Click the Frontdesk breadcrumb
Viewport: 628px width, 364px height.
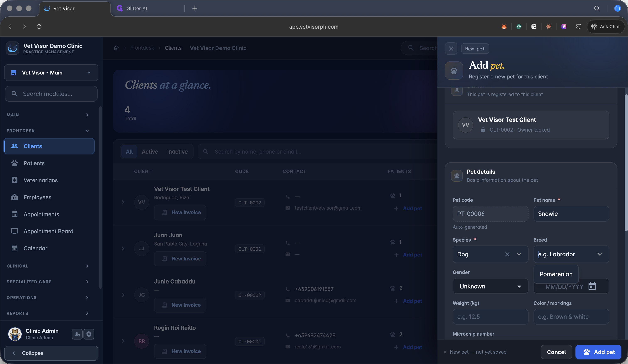(142, 48)
